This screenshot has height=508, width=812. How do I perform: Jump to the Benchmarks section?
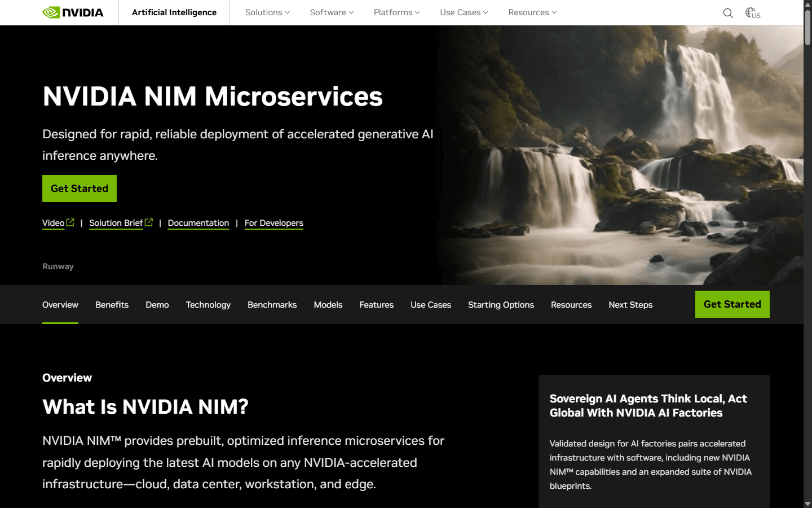pyautogui.click(x=272, y=305)
